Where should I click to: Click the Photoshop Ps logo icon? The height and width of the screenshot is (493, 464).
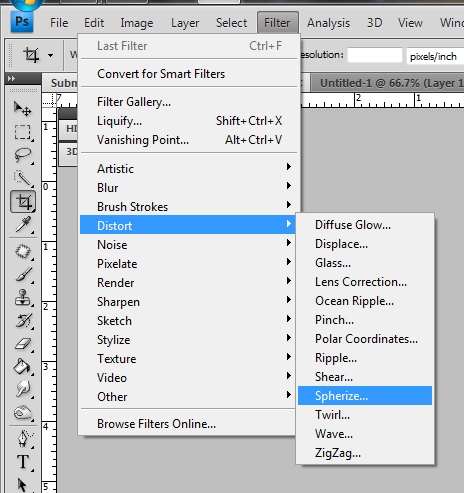click(x=22, y=22)
